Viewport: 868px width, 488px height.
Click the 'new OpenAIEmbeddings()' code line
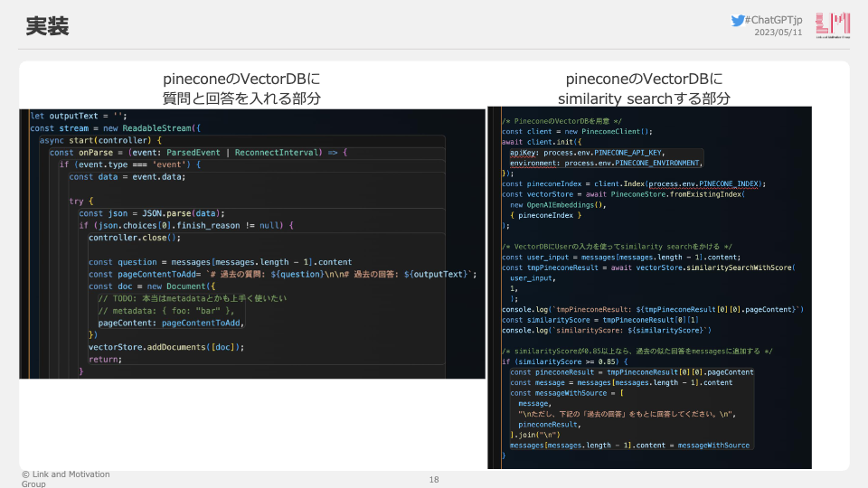557,204
